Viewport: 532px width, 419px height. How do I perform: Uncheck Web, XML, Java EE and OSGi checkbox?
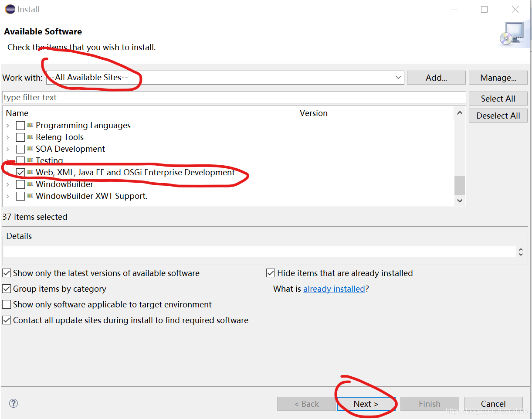[20, 173]
